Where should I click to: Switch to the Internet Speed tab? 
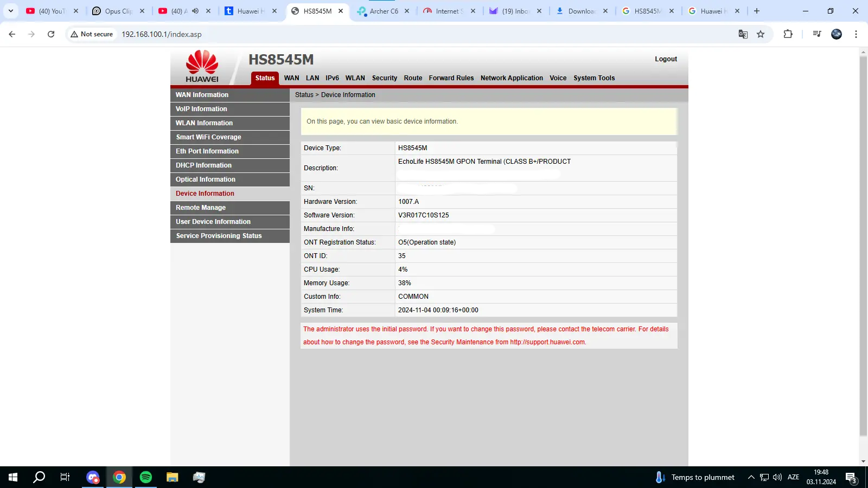(450, 11)
